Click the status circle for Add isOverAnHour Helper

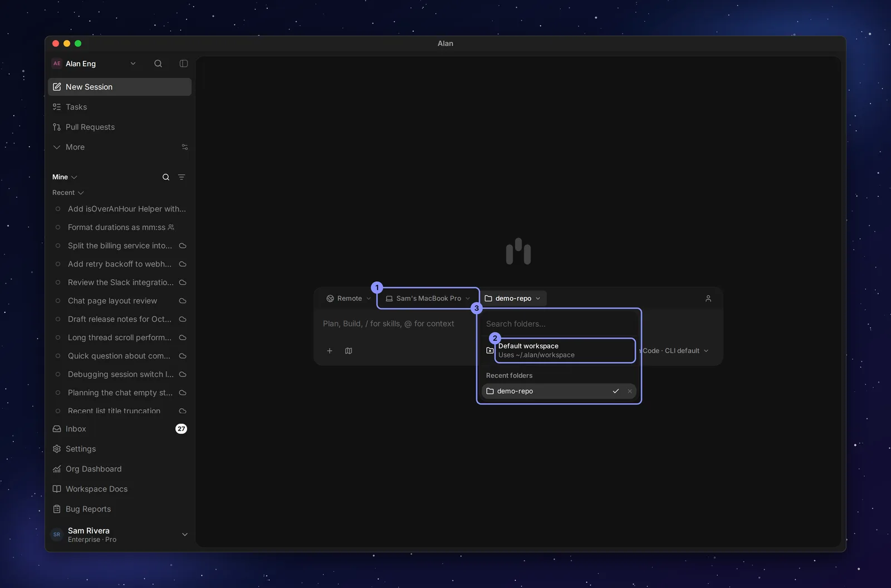tap(58, 209)
